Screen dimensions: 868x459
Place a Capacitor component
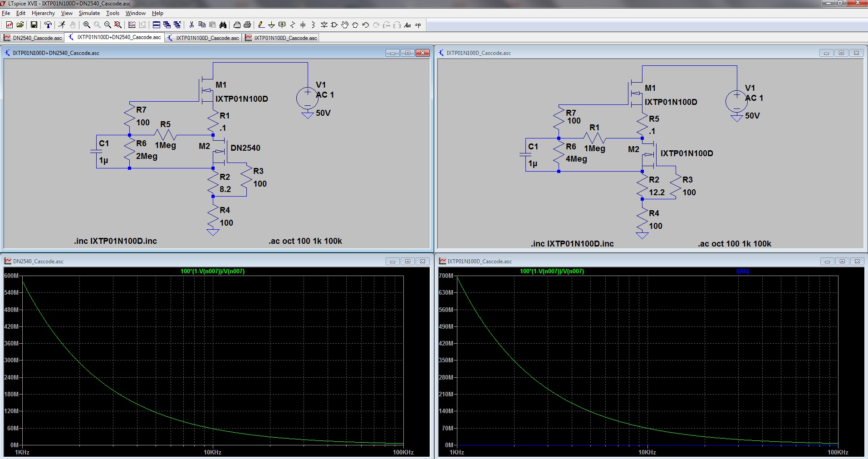pyautogui.click(x=303, y=25)
